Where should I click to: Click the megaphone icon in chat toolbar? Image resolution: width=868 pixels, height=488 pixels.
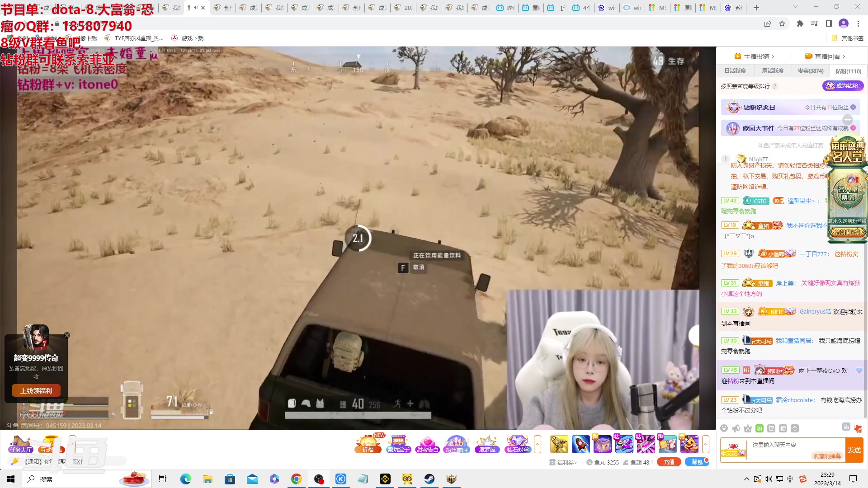click(x=736, y=428)
